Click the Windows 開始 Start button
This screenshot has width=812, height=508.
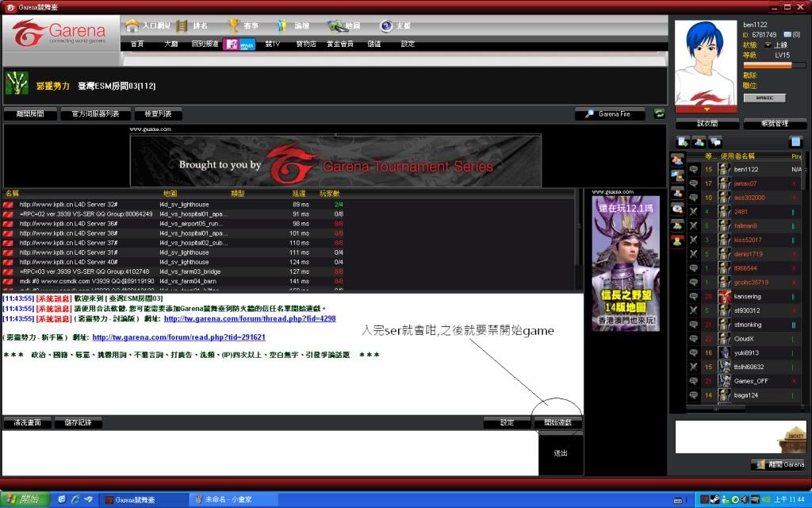25,499
